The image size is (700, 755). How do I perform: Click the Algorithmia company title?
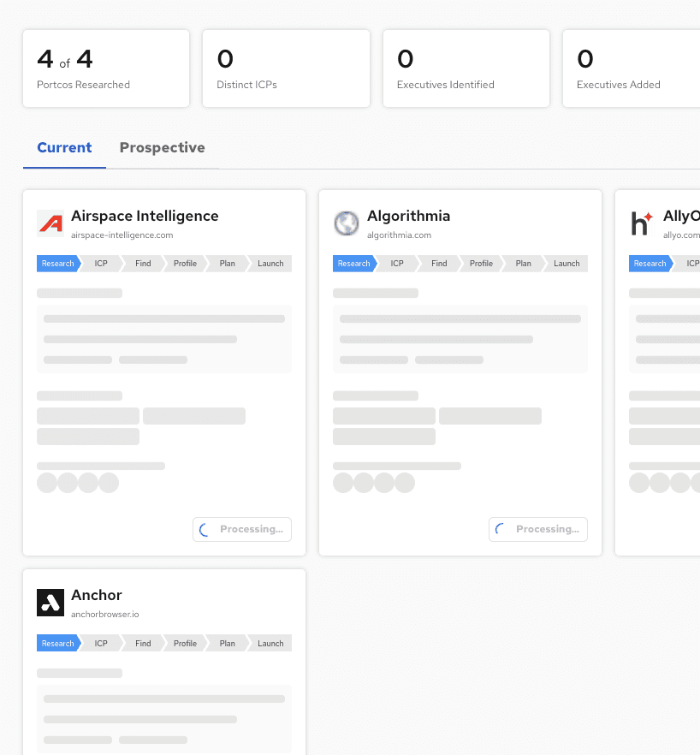[409, 216]
